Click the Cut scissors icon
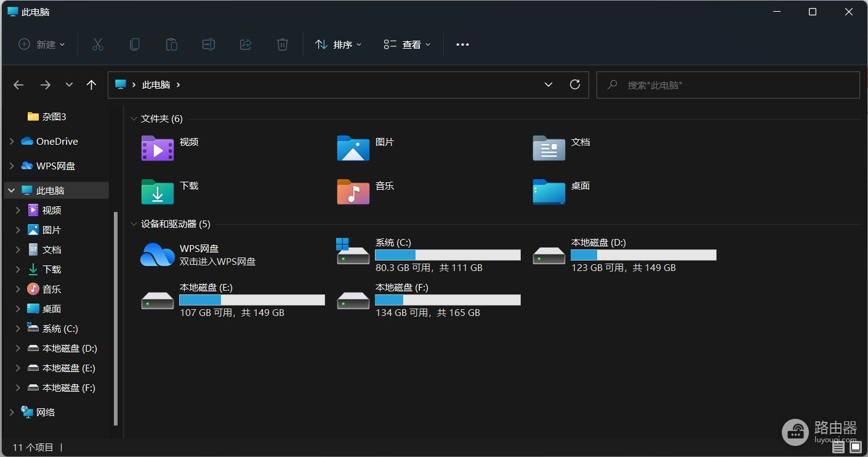Viewport: 868px width, 457px height. (97, 44)
